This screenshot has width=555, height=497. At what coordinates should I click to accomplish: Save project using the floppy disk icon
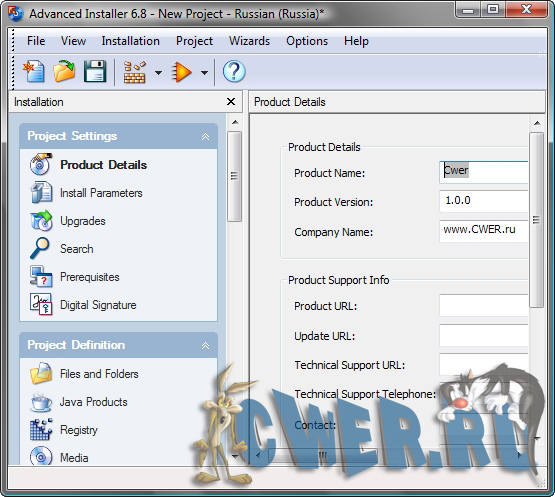pos(95,72)
